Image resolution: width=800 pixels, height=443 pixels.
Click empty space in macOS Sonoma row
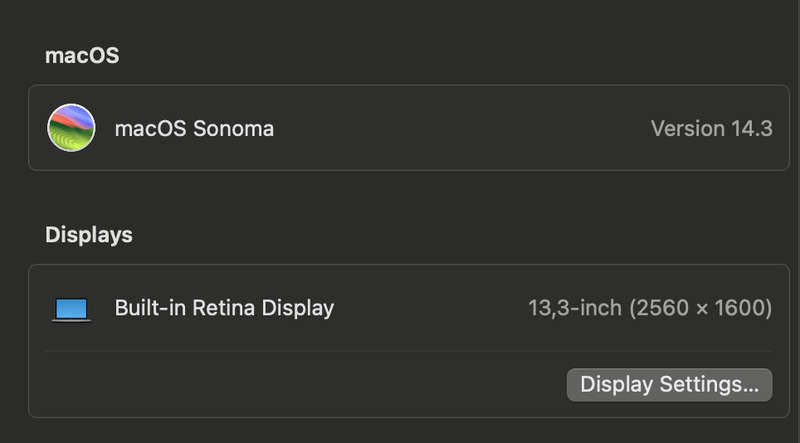pos(459,129)
